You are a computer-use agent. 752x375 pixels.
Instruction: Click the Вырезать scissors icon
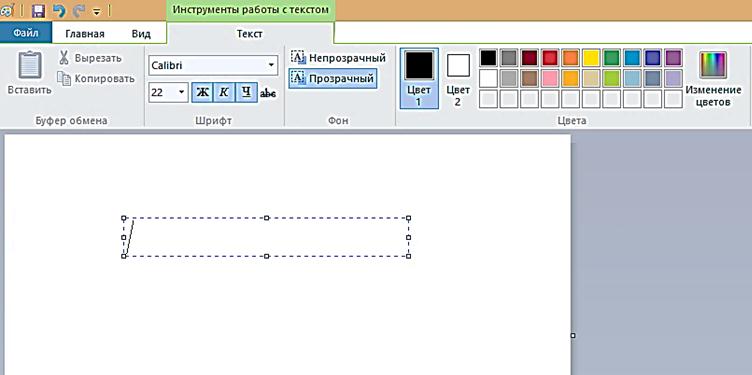[63, 58]
